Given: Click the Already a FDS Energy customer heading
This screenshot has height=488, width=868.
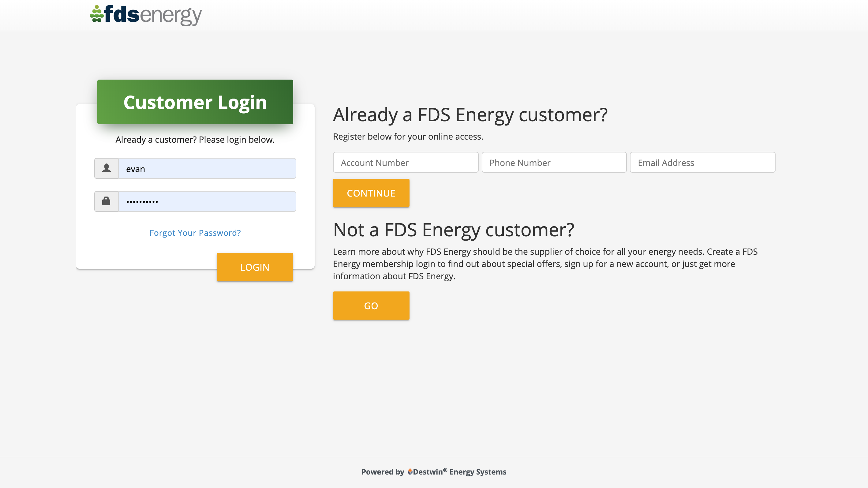Looking at the screenshot, I should click(470, 114).
